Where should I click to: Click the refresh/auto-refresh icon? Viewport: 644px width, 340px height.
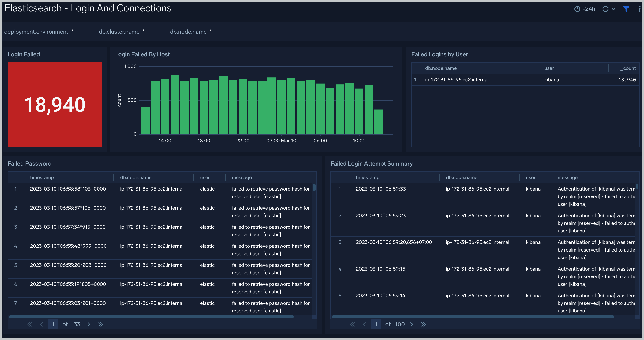(606, 8)
